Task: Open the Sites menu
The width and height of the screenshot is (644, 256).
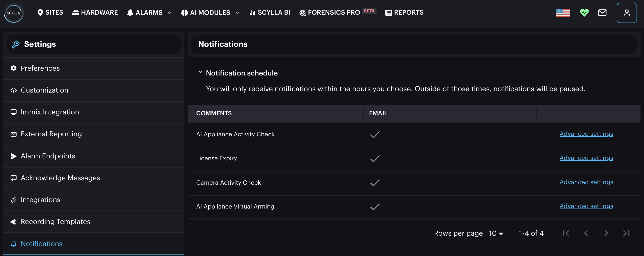Action: point(50,12)
